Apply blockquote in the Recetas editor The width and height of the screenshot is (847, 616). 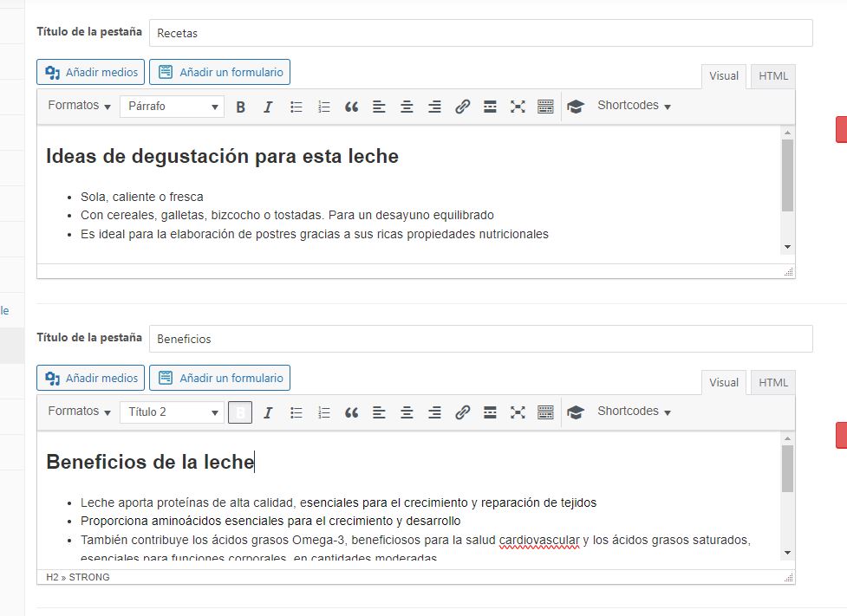[352, 107]
